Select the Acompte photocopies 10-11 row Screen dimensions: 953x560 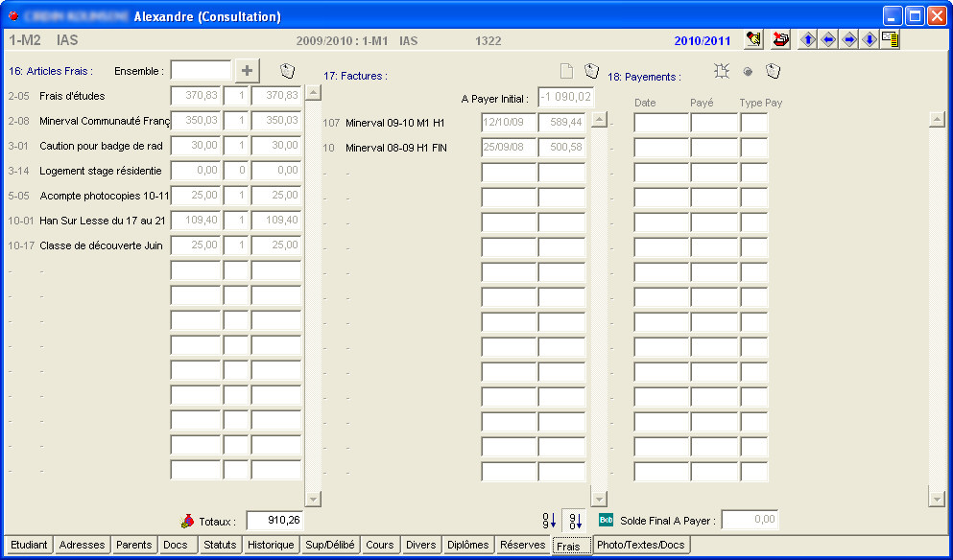click(155, 196)
